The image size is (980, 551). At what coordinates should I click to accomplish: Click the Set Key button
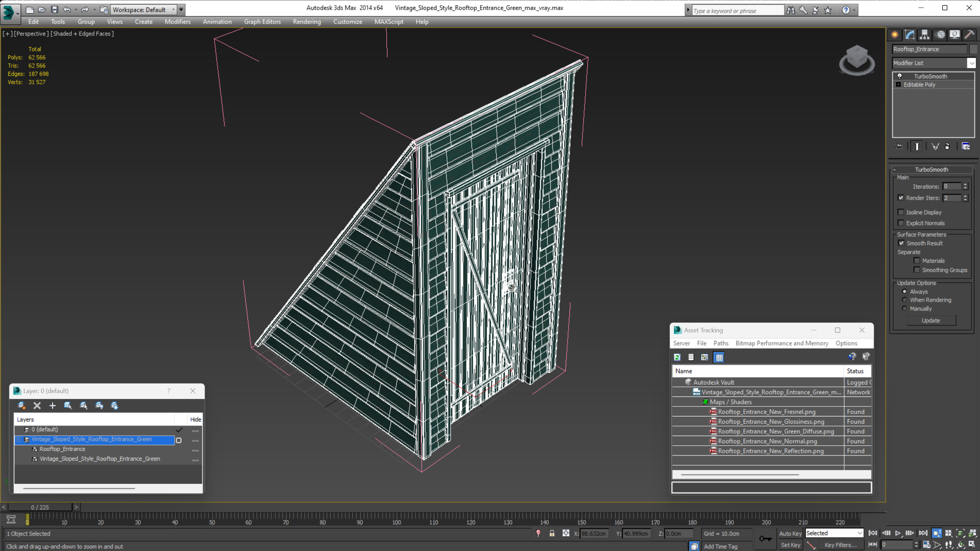point(790,545)
